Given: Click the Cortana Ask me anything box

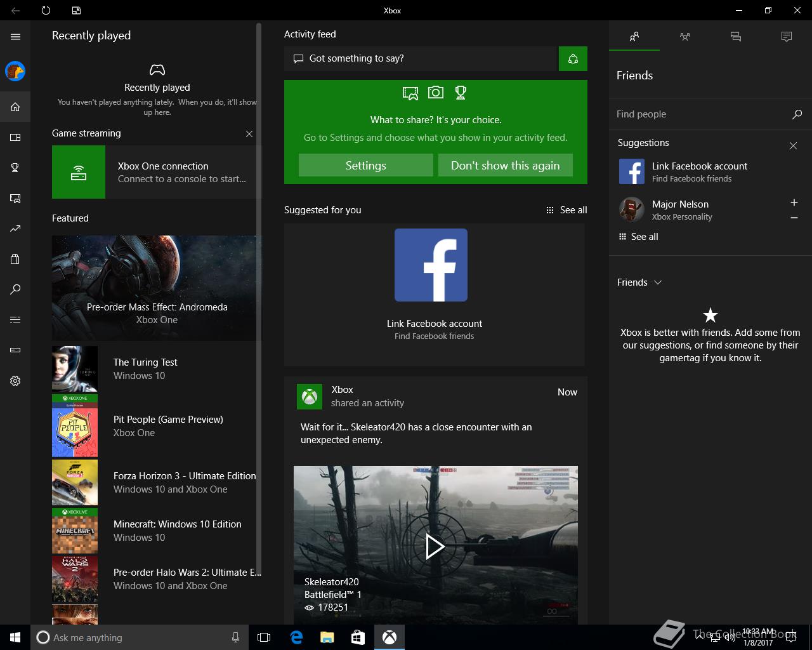Looking at the screenshot, I should pyautogui.click(x=139, y=637).
